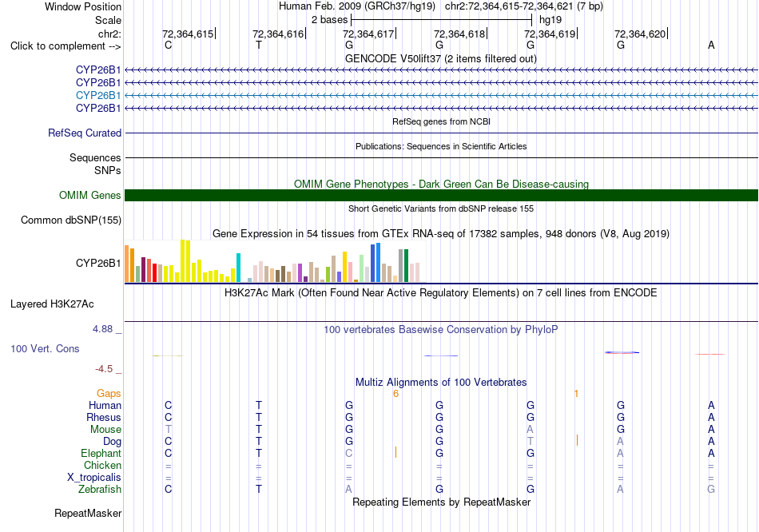This screenshot has height=532, width=759.
Task: Click the dark green OMIM gene bar
Action: tap(441, 195)
